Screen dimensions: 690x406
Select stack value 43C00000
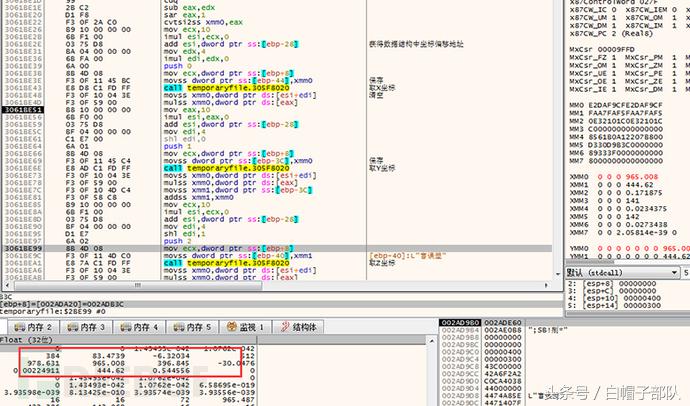tap(503, 366)
